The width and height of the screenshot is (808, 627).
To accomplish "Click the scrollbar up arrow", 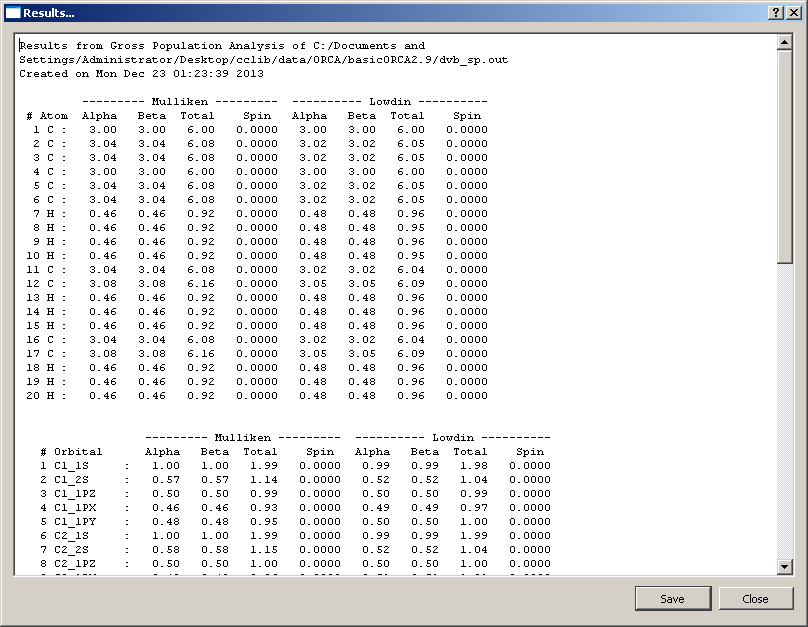I will point(785,44).
